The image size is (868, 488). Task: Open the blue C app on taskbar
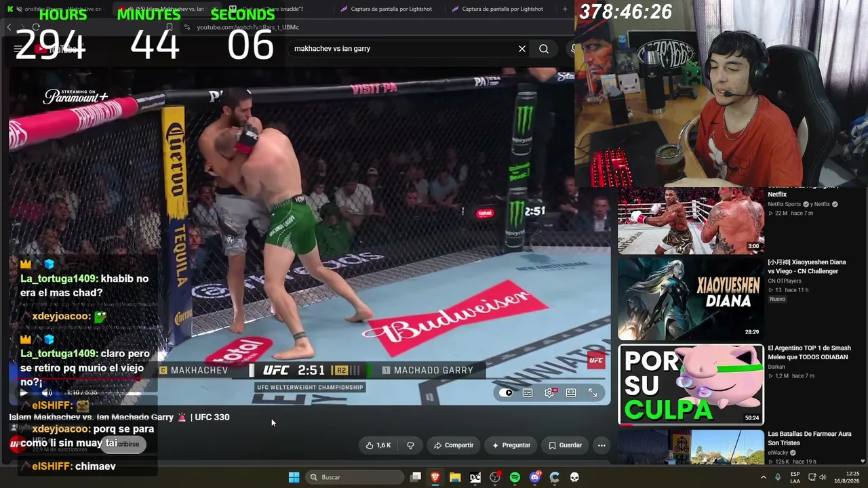click(555, 477)
